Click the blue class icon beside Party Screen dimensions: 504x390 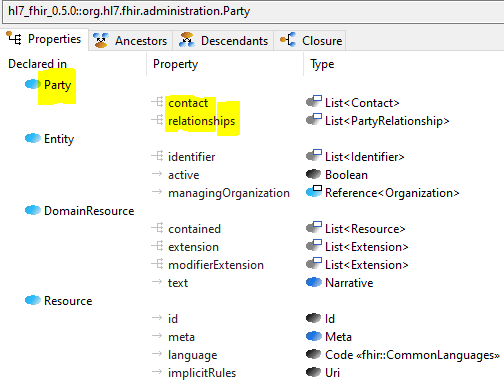pyautogui.click(x=33, y=84)
